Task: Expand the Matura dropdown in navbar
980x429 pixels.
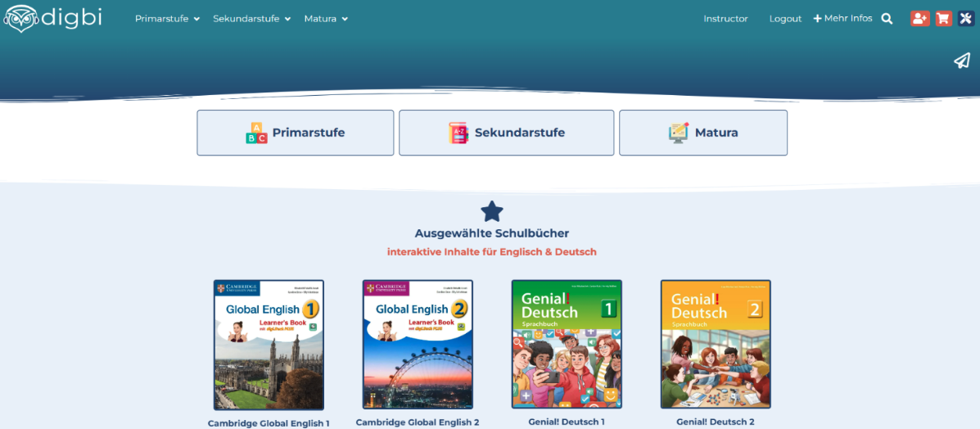Action: click(x=325, y=19)
